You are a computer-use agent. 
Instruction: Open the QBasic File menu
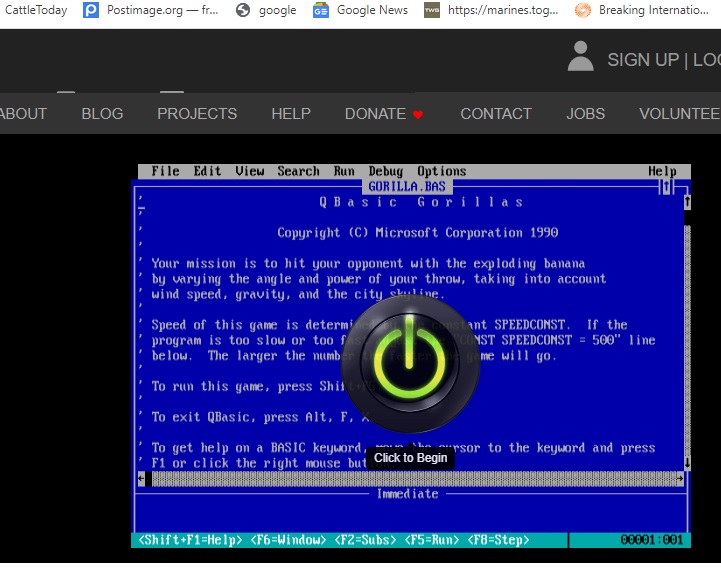tap(165, 171)
